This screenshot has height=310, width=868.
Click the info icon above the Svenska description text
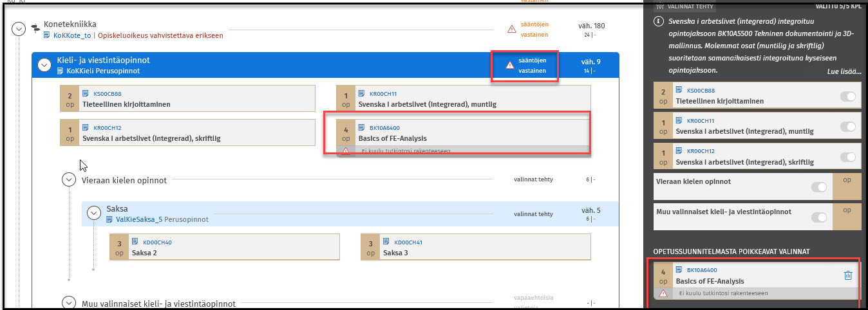pyautogui.click(x=658, y=21)
